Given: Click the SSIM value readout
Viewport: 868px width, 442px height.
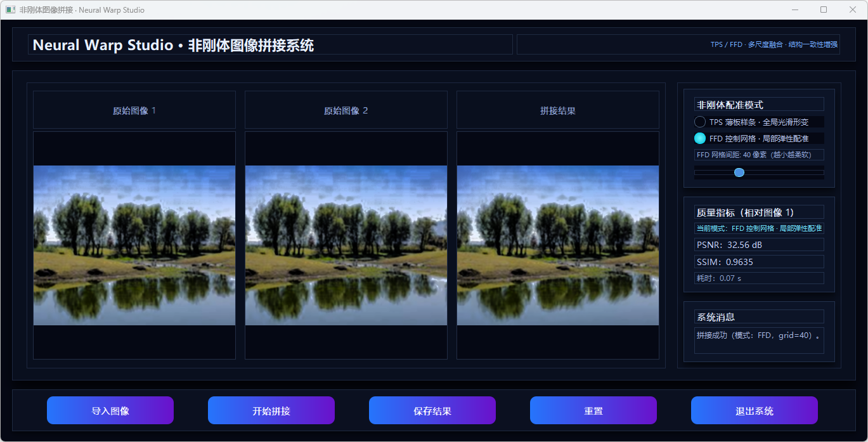Looking at the screenshot, I should 759,262.
